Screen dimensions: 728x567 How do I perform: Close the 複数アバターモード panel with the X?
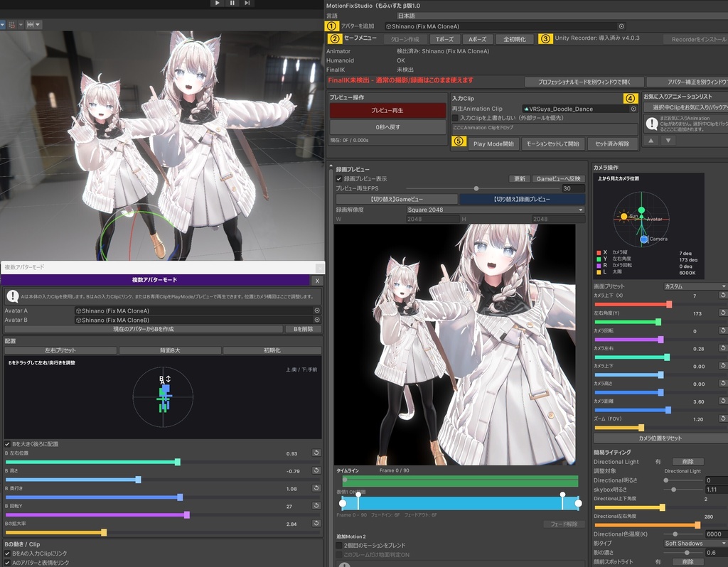(317, 280)
